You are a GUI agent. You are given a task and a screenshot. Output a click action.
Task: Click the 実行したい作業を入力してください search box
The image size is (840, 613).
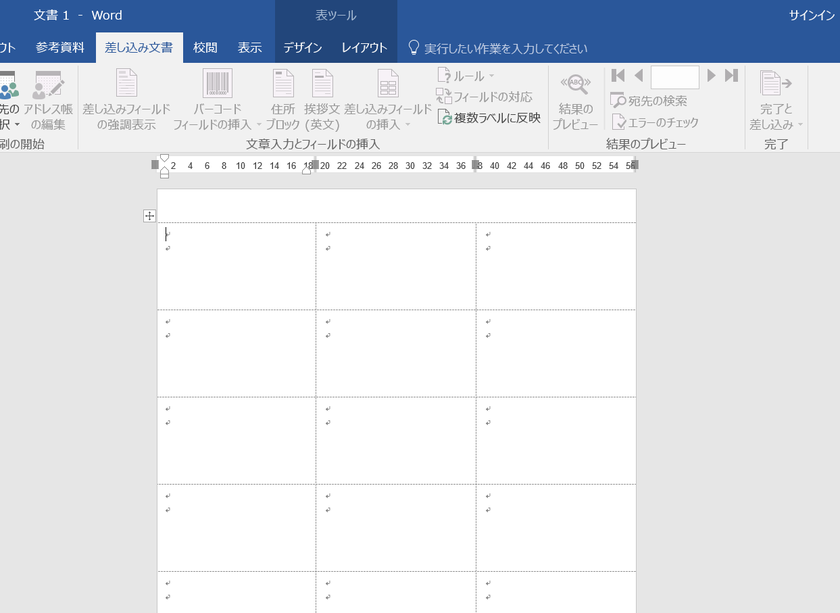[506, 49]
